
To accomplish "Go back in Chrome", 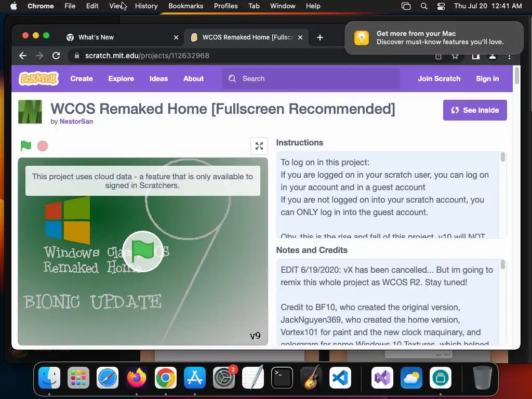I will click(x=23, y=56).
